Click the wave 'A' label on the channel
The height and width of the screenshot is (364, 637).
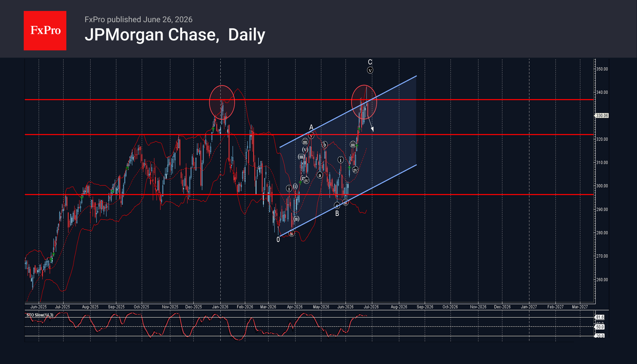(311, 127)
